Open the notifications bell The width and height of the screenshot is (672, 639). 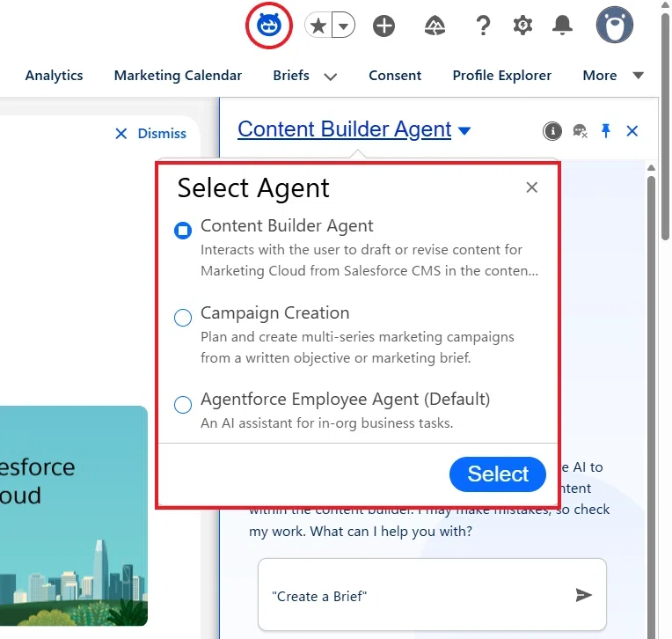click(562, 26)
